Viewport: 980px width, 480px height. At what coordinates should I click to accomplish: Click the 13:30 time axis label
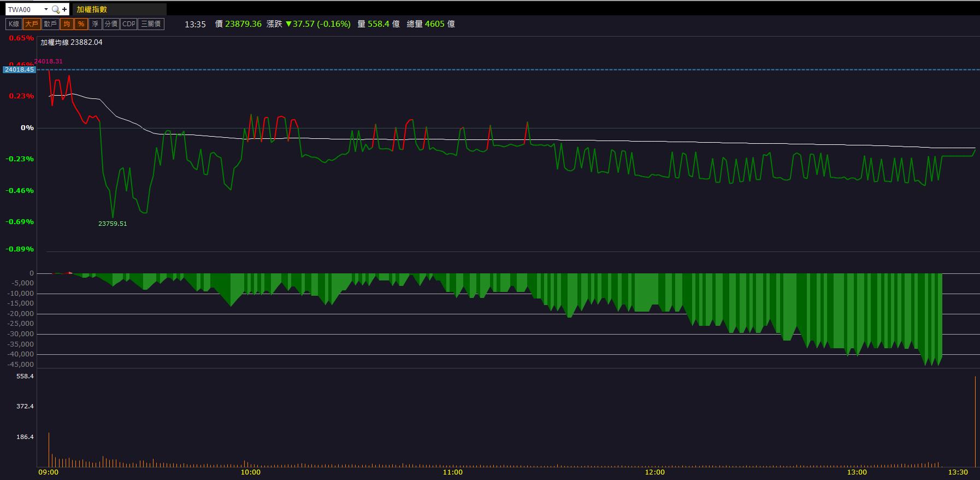pyautogui.click(x=958, y=472)
